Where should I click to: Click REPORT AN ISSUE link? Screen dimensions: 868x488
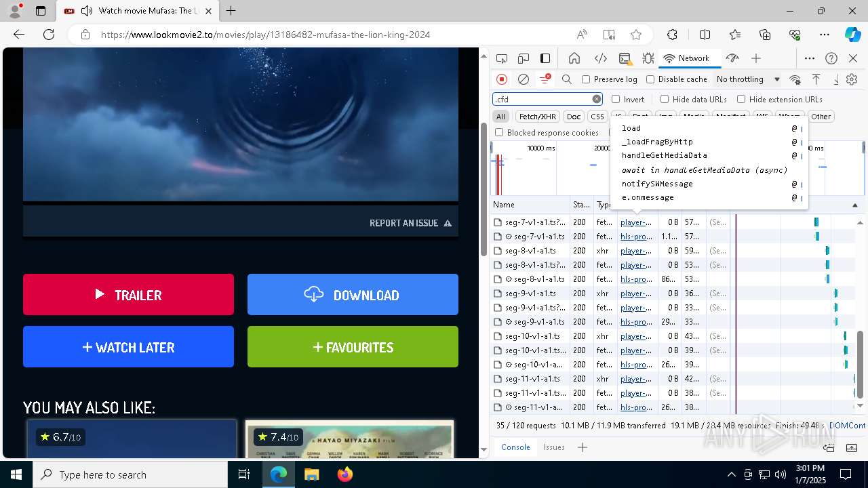[x=410, y=223]
